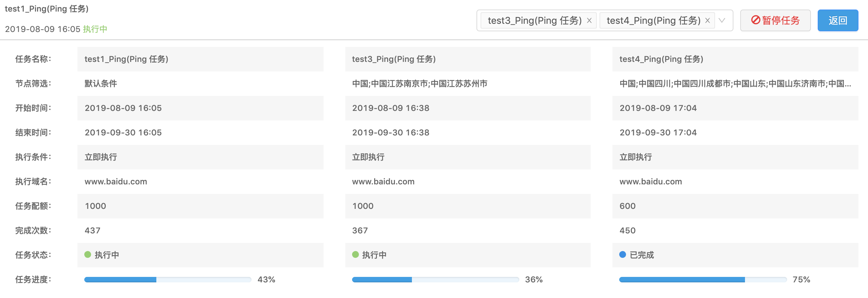Click green status dot for test3_Ping
This screenshot has width=868, height=298.
tap(355, 254)
